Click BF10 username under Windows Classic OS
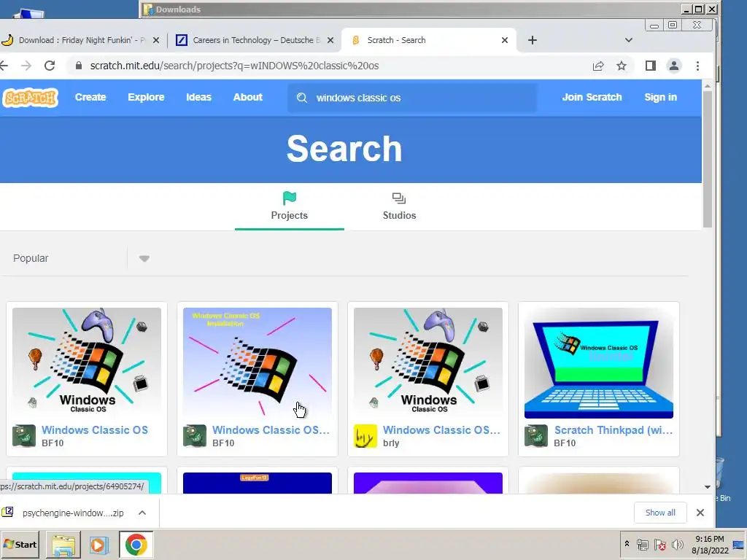 click(x=53, y=443)
